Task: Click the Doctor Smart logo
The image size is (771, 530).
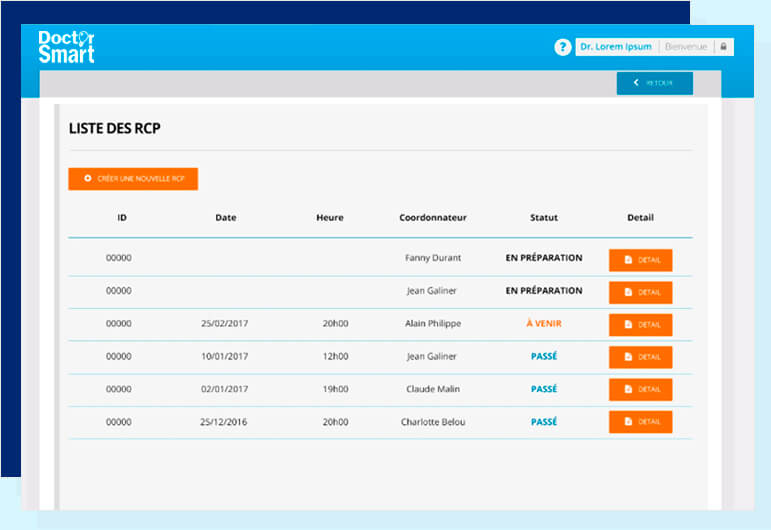Action: [x=66, y=47]
